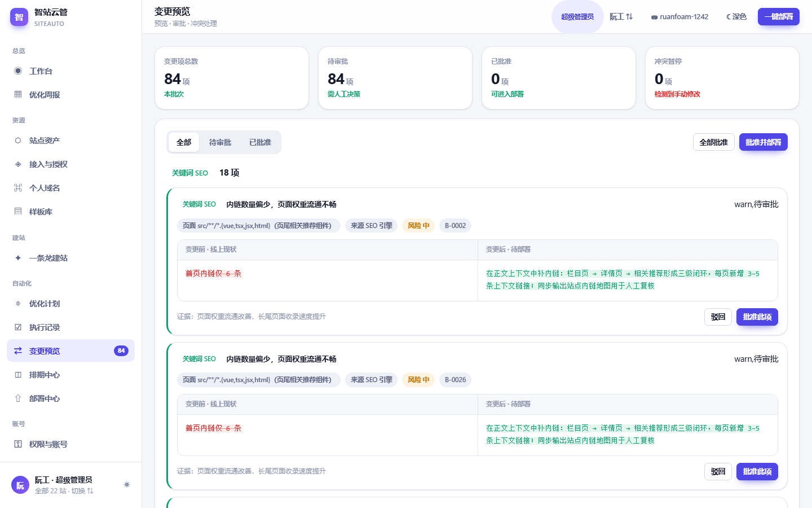Click the B-0002 tag
812x508 pixels.
[x=456, y=226]
